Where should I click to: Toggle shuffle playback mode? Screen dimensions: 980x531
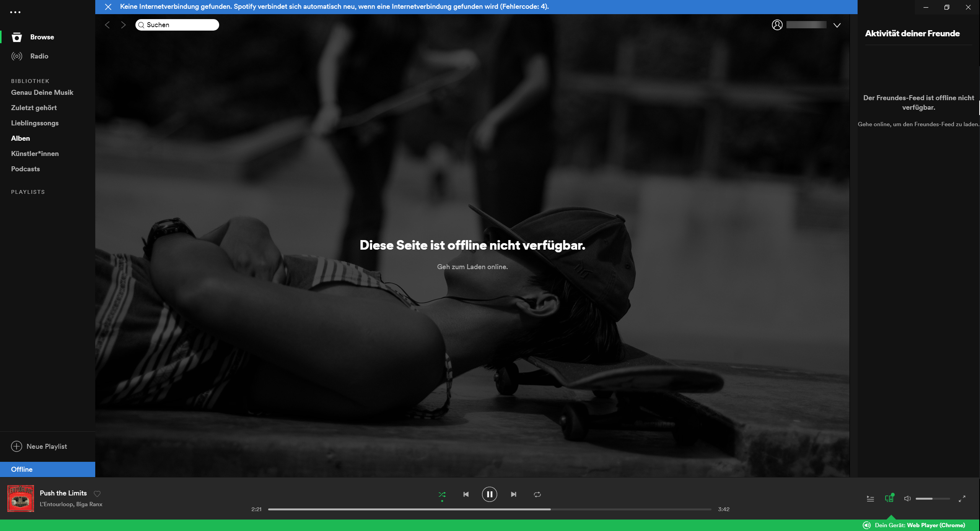[442, 494]
